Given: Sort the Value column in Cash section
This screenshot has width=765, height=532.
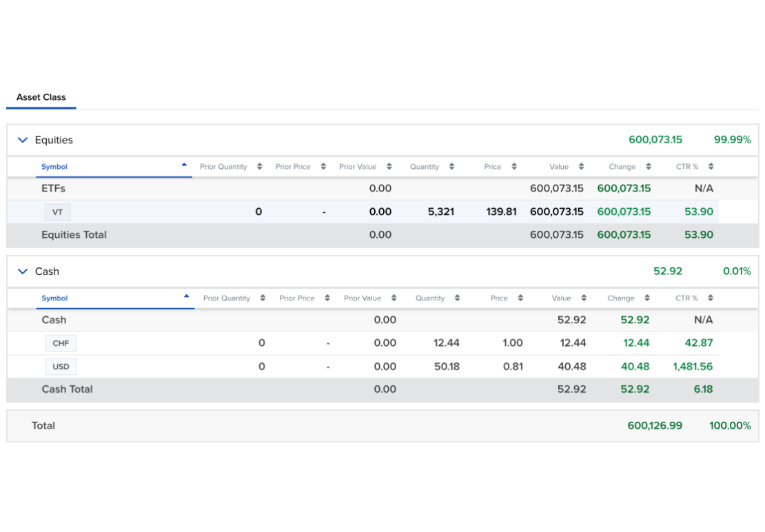Looking at the screenshot, I should [584, 298].
